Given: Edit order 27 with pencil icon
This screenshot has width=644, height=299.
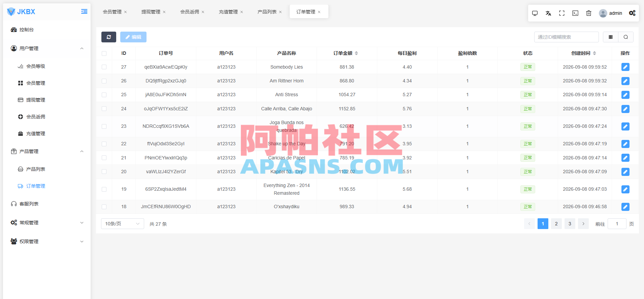Looking at the screenshot, I should point(625,67).
